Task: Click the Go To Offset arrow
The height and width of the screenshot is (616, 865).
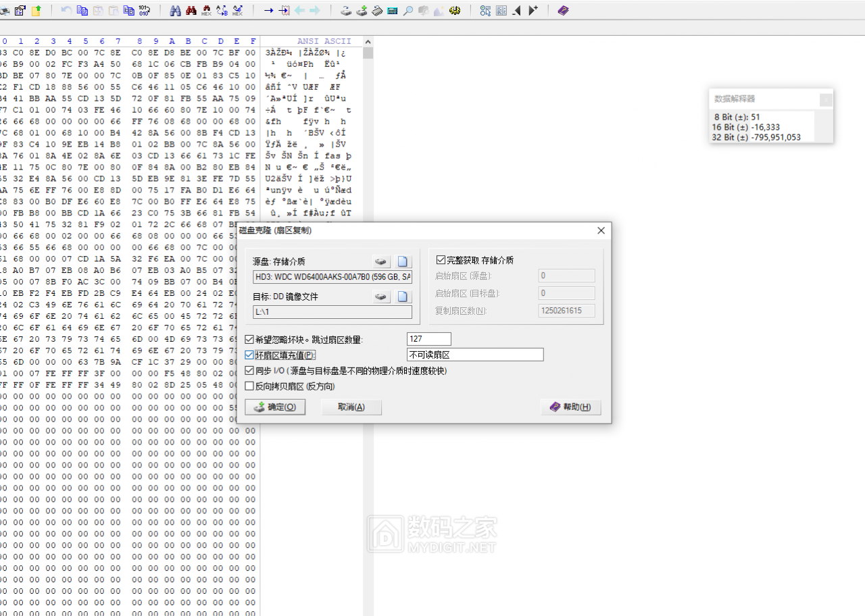Action: pos(268,10)
